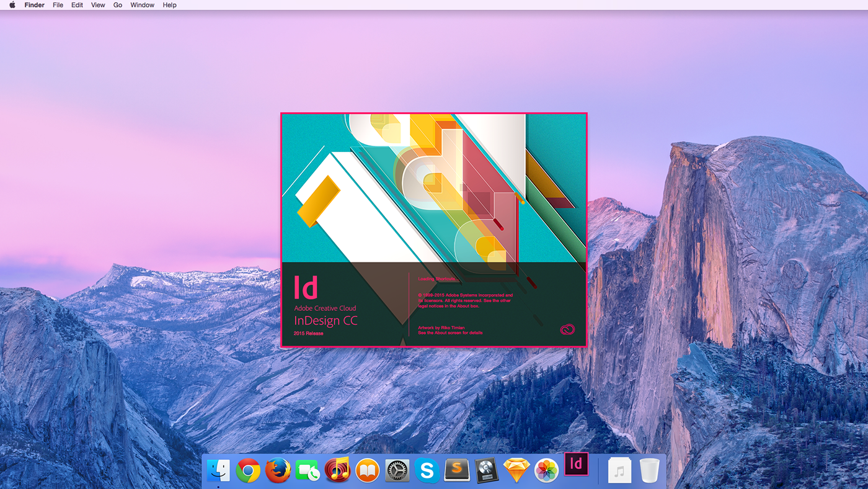
Task: Click the Id logo on the splash screen
Action: click(306, 287)
